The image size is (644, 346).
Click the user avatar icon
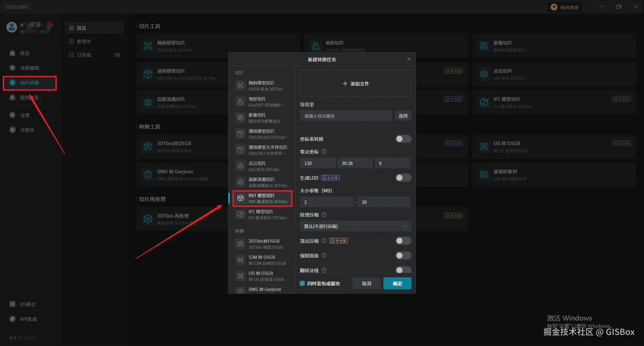coord(12,27)
